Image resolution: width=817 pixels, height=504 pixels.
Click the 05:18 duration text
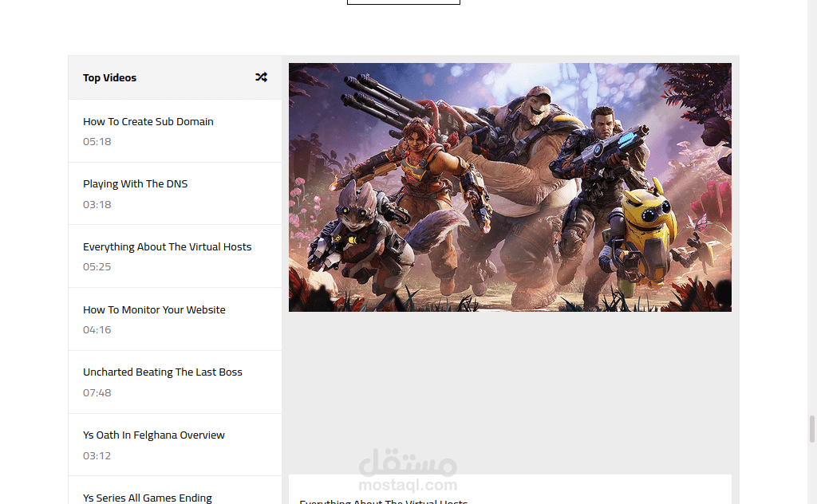(x=97, y=142)
